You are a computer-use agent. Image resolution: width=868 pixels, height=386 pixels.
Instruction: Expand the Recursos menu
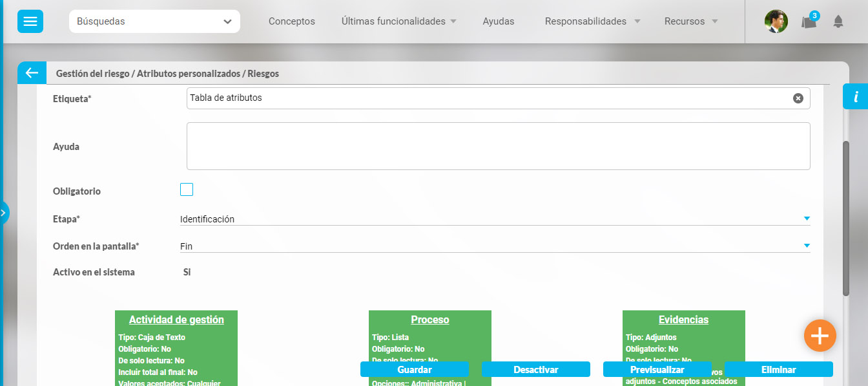[691, 21]
